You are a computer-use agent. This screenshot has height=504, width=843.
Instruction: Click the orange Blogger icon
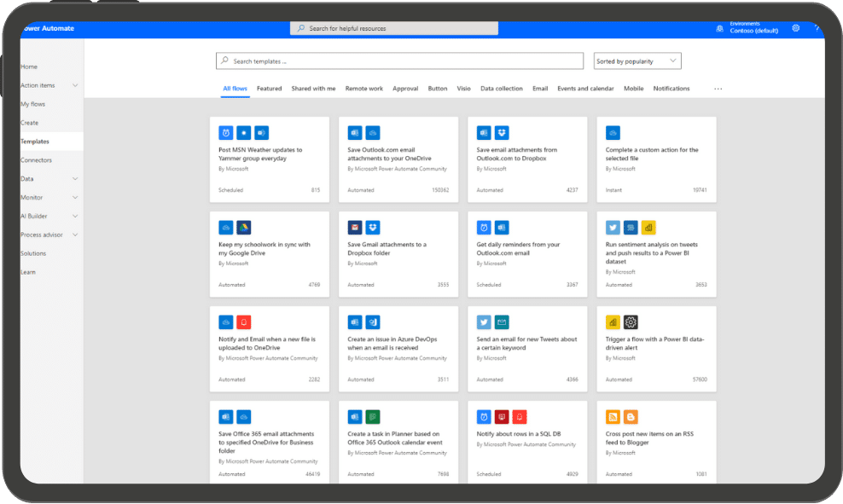(631, 416)
